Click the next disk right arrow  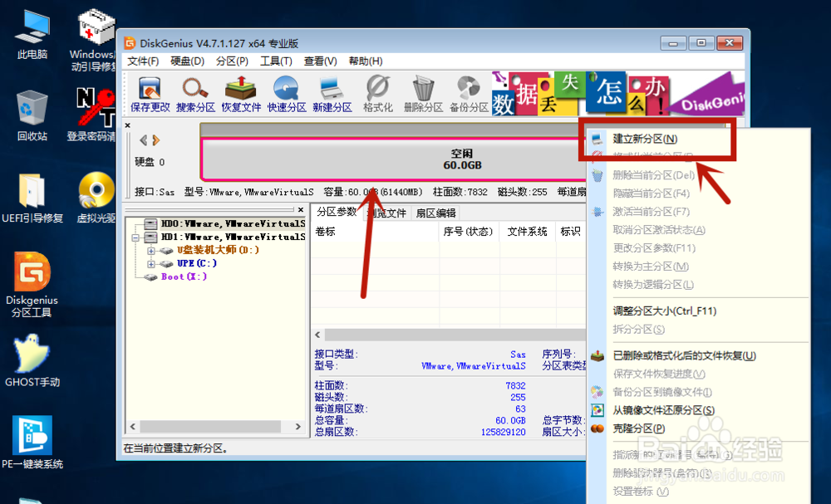(156, 140)
